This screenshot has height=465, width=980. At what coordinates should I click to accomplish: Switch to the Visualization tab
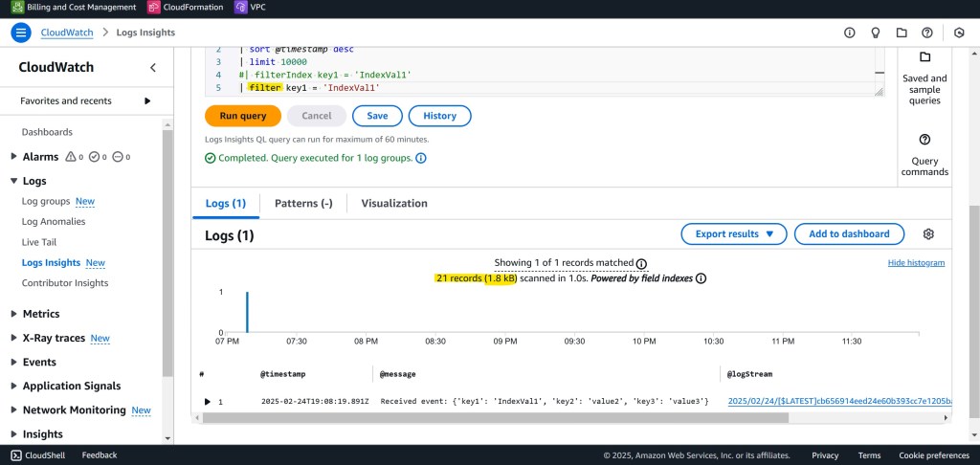(393, 204)
